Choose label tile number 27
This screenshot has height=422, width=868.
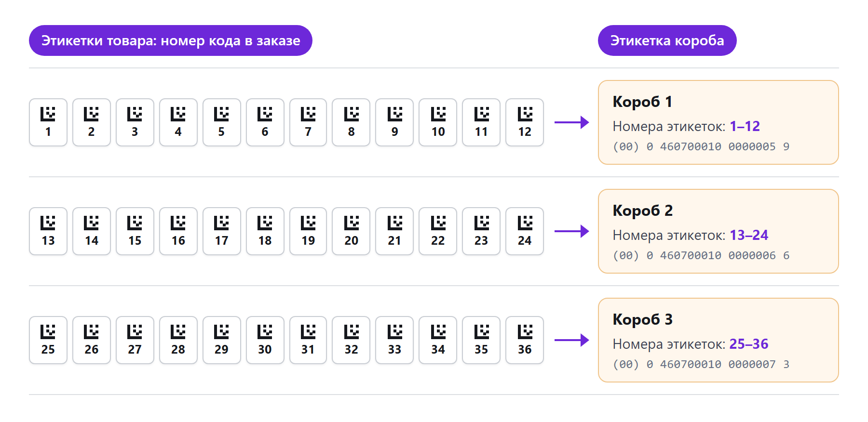coord(135,340)
